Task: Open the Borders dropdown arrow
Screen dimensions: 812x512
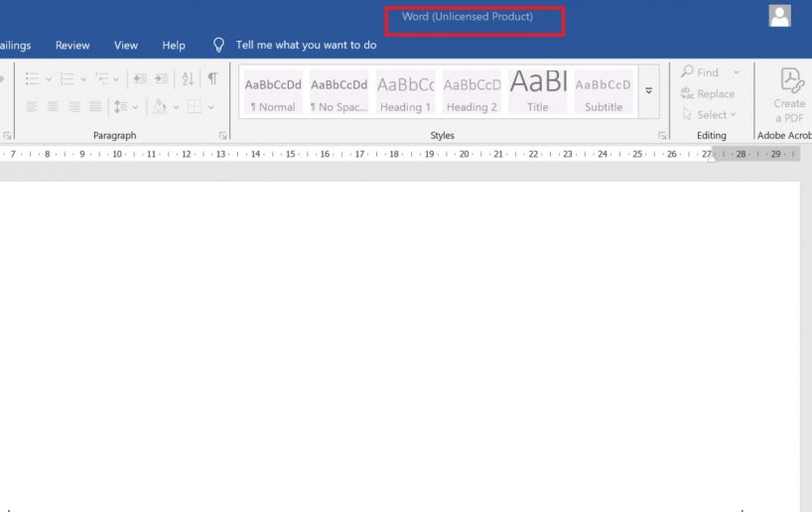Action: point(210,108)
